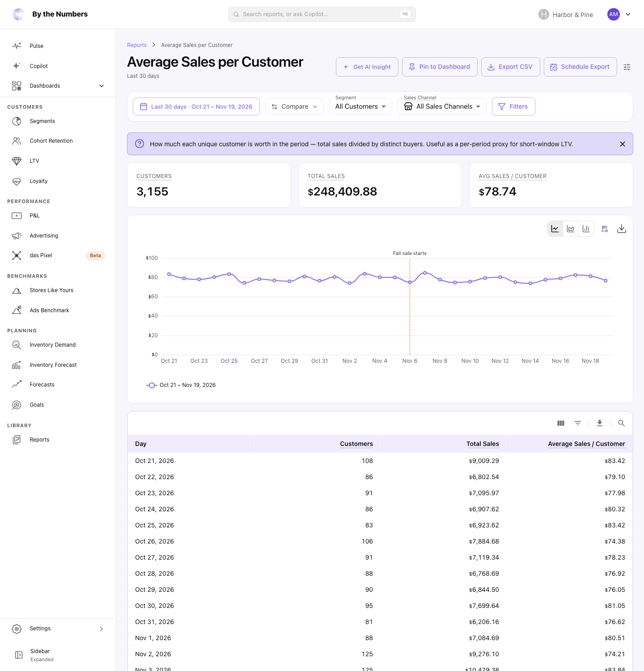Switch chart to line view
The height and width of the screenshot is (671, 644).
555,229
